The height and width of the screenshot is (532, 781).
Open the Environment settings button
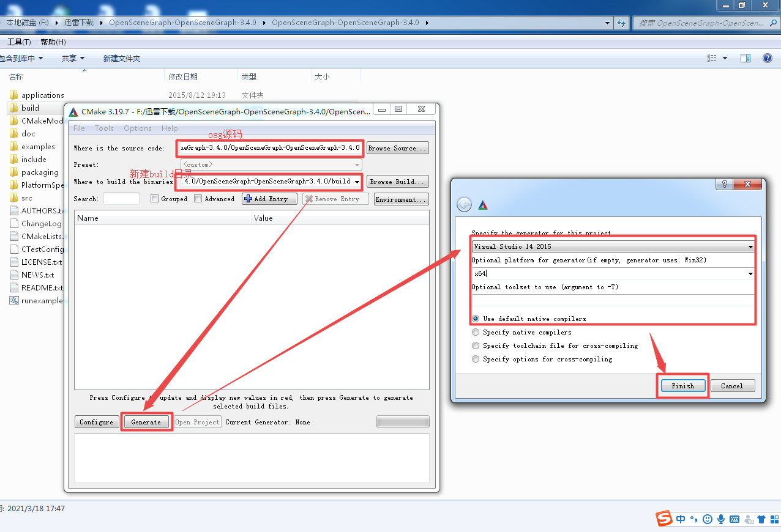tap(402, 199)
